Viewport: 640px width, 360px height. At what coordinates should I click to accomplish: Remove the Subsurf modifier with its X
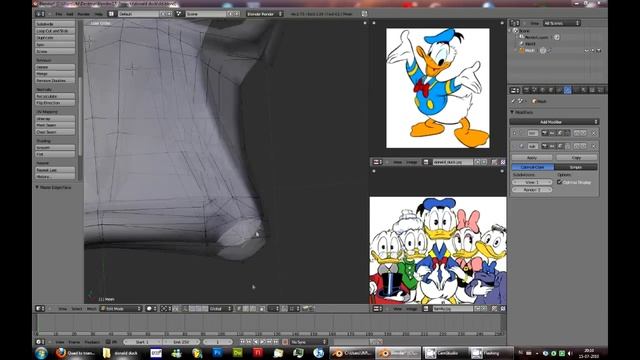click(594, 146)
